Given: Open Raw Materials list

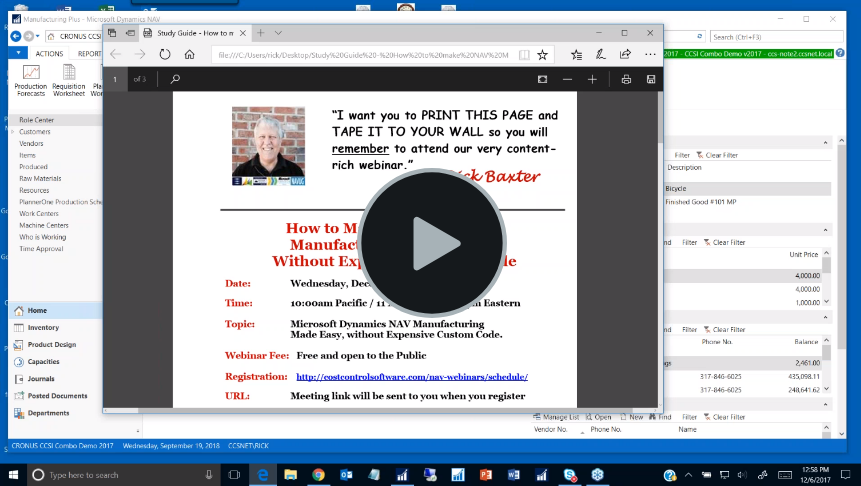Looking at the screenshot, I should (40, 178).
